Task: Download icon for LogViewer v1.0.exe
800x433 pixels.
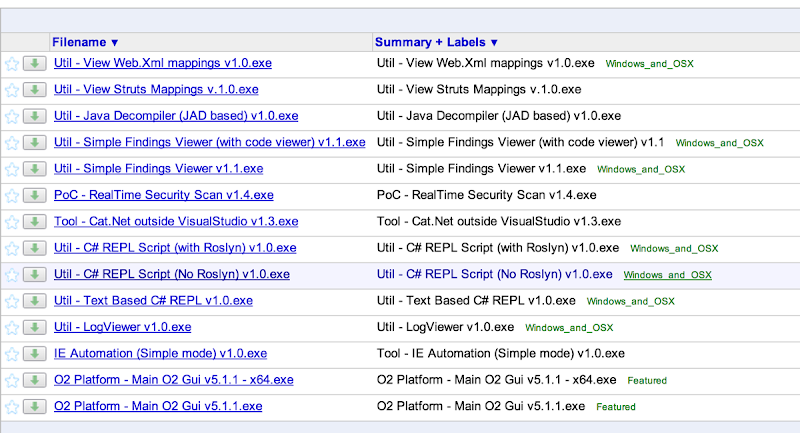Action: [x=35, y=327]
